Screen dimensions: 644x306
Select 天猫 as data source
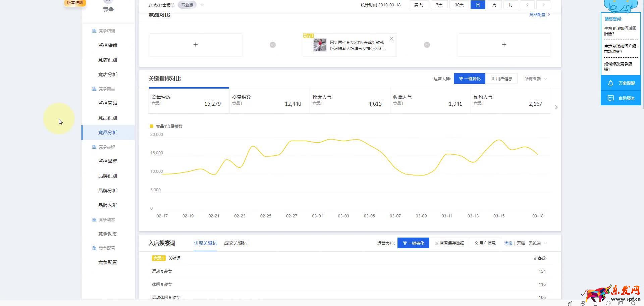click(521, 243)
